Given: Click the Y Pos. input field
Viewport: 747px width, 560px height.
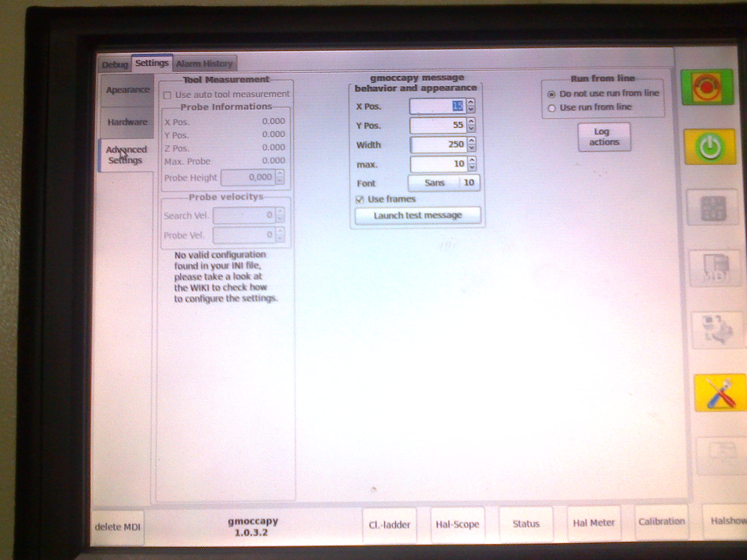Looking at the screenshot, I should coord(438,125).
